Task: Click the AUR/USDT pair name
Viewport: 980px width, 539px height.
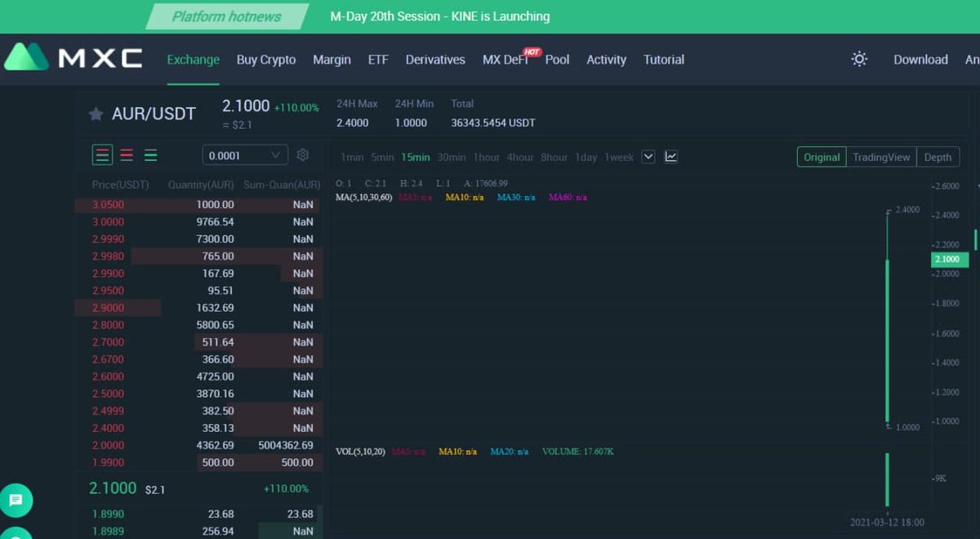Action: 154,114
